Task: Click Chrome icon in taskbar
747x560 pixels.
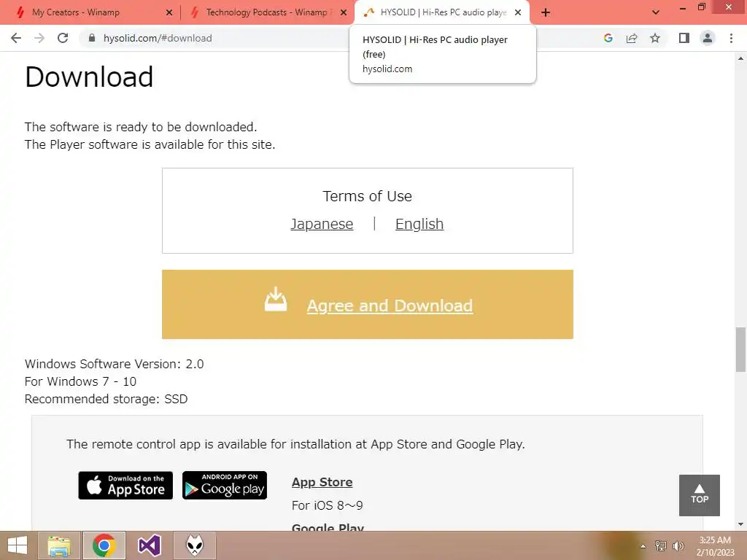Action: [x=104, y=545]
